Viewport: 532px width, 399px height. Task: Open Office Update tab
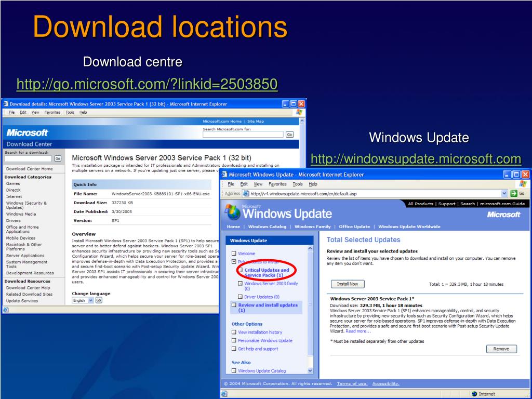(x=354, y=227)
